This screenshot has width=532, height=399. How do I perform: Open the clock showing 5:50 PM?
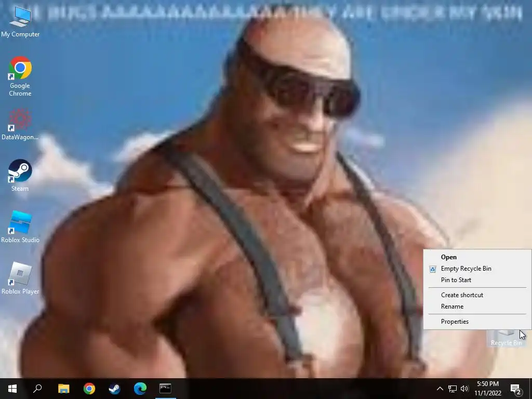(x=487, y=389)
